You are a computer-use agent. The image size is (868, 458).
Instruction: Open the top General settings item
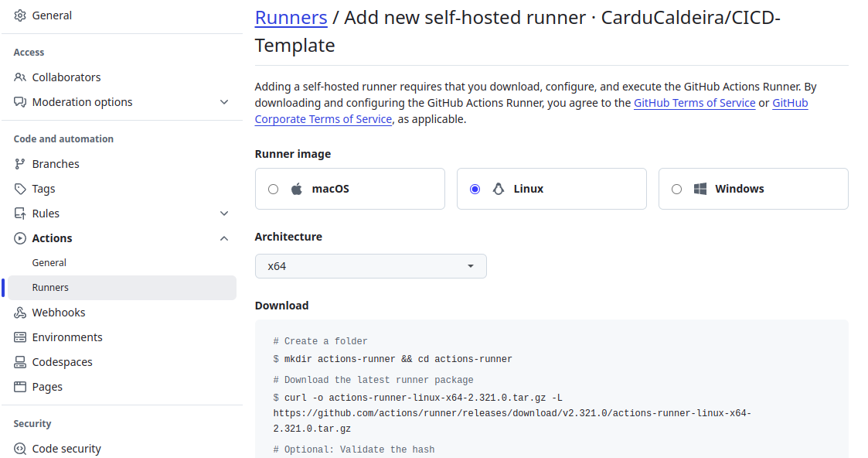122,15
